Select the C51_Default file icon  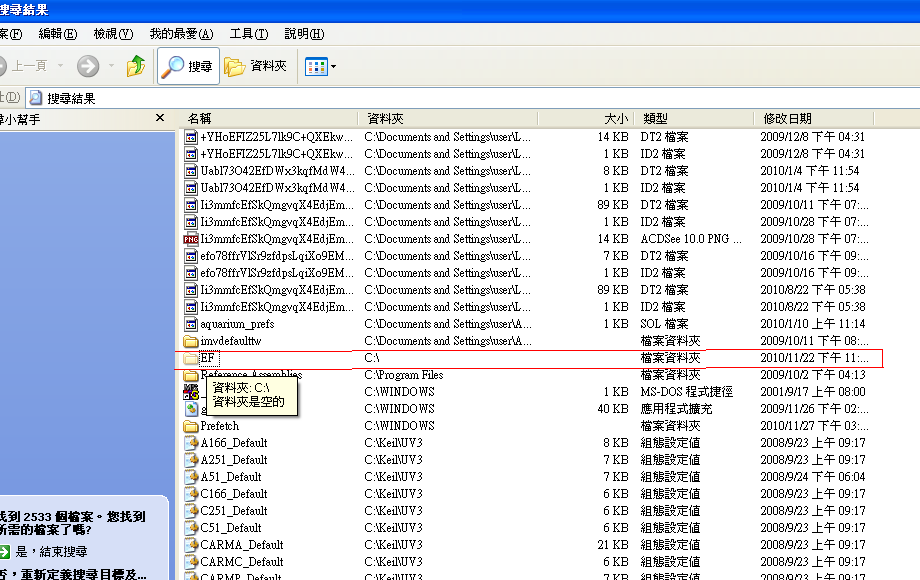190,528
